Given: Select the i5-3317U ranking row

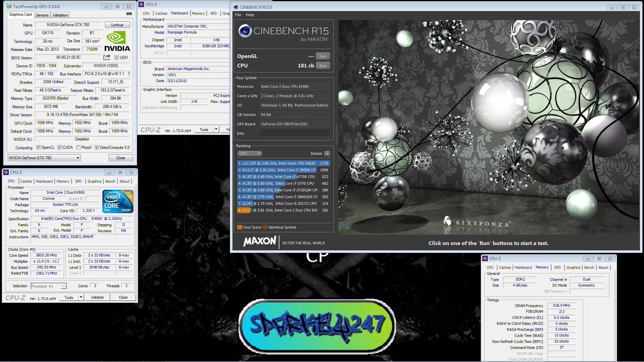Looking at the screenshot, I should pos(283,203).
